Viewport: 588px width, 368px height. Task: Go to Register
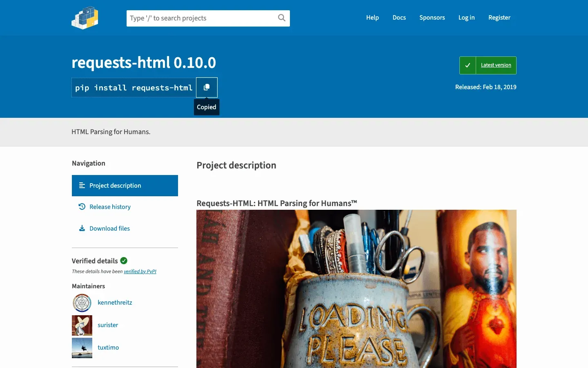coord(499,18)
